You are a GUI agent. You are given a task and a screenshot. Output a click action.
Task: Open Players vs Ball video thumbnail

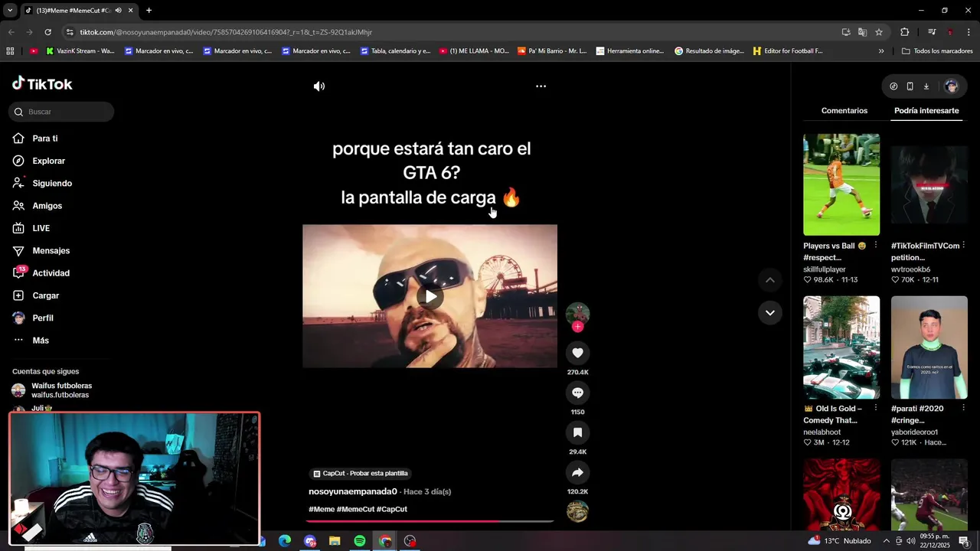click(x=841, y=184)
